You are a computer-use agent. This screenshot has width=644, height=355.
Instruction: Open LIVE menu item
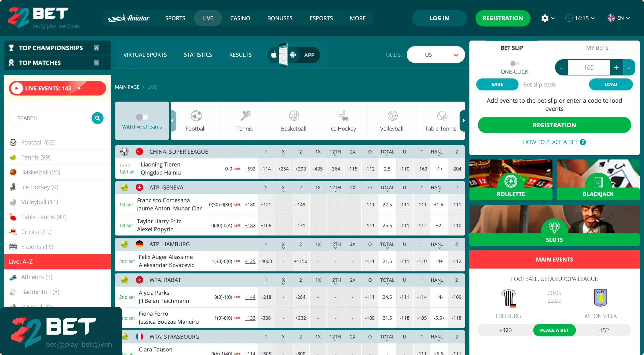click(208, 18)
